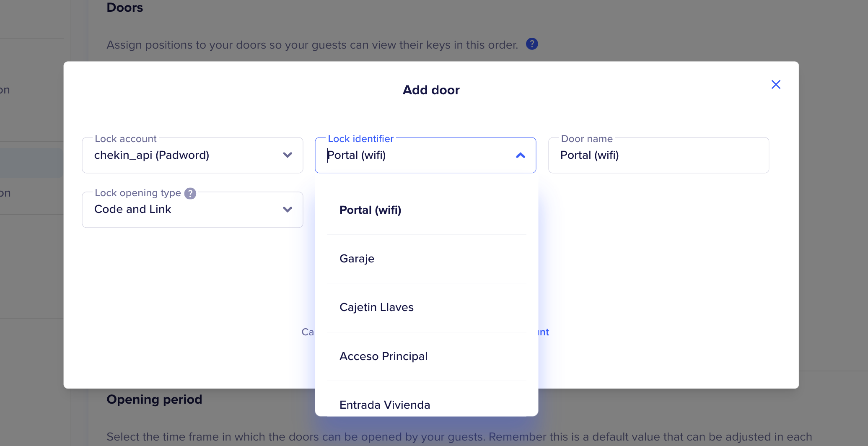Focus the Door name input field

click(658, 156)
